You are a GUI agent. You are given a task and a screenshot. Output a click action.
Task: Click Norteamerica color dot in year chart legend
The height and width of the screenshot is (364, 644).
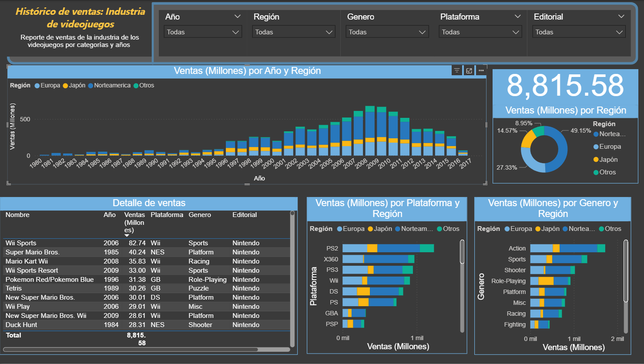tap(91, 86)
